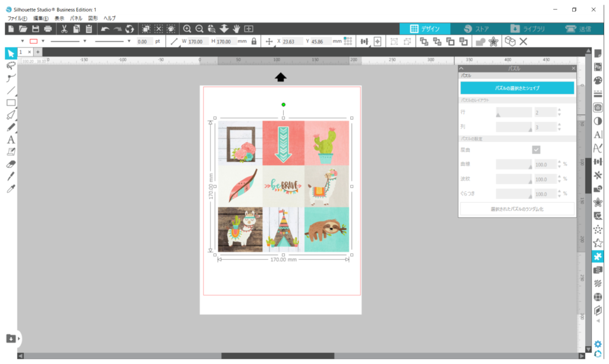Zoom out with the magnifier minus icon
Viewport: 609px width, 364px height.
199,29
